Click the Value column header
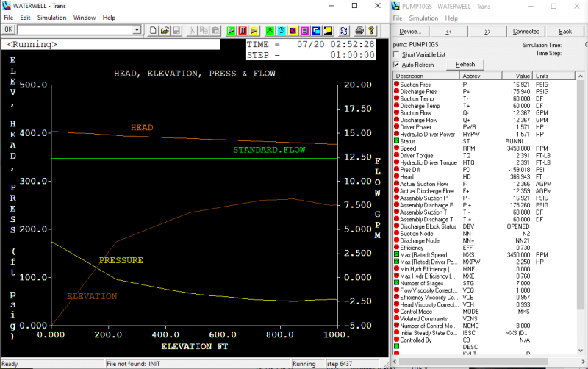 pos(517,76)
